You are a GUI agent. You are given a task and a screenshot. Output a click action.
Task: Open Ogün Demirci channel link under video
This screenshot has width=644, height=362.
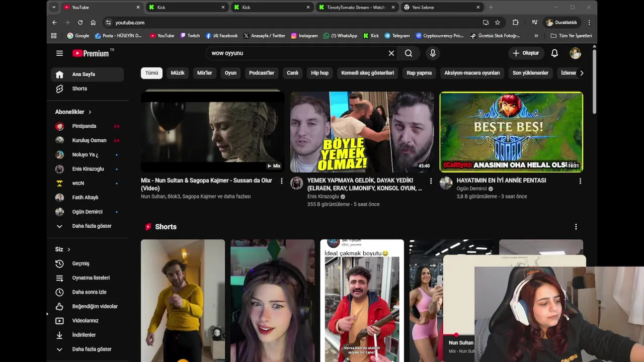(x=471, y=189)
